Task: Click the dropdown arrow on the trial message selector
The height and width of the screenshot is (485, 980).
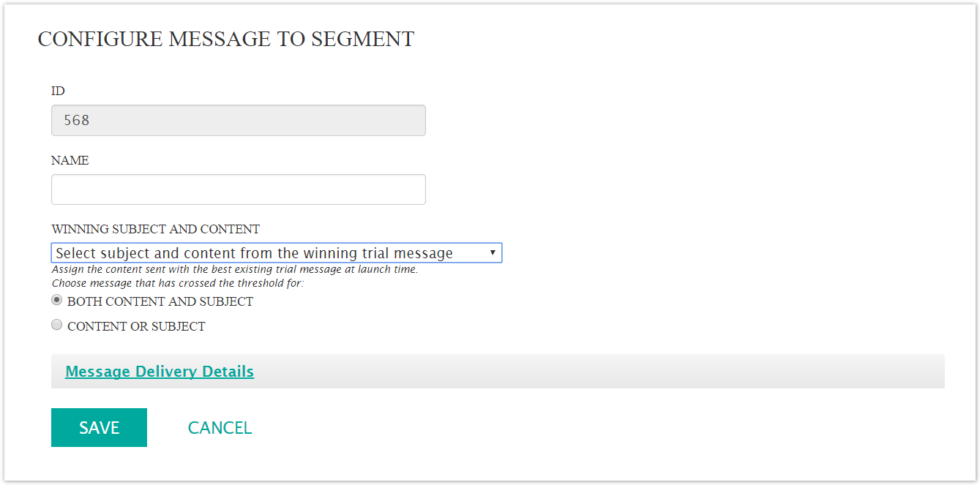Action: 494,252
